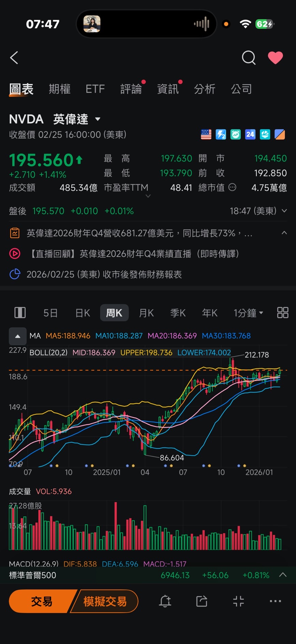Tap the back arrow icon
Image resolution: width=296 pixels, height=644 pixels.
[x=14, y=58]
